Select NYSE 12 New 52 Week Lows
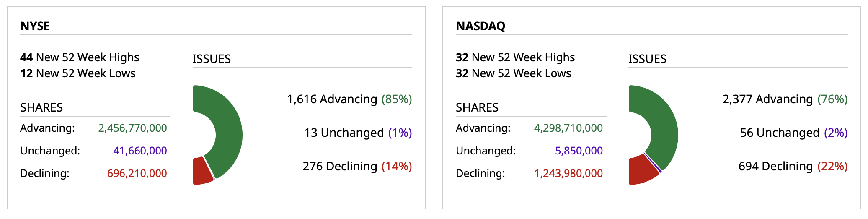Image resolution: width=868 pixels, height=219 pixels. coord(78,73)
